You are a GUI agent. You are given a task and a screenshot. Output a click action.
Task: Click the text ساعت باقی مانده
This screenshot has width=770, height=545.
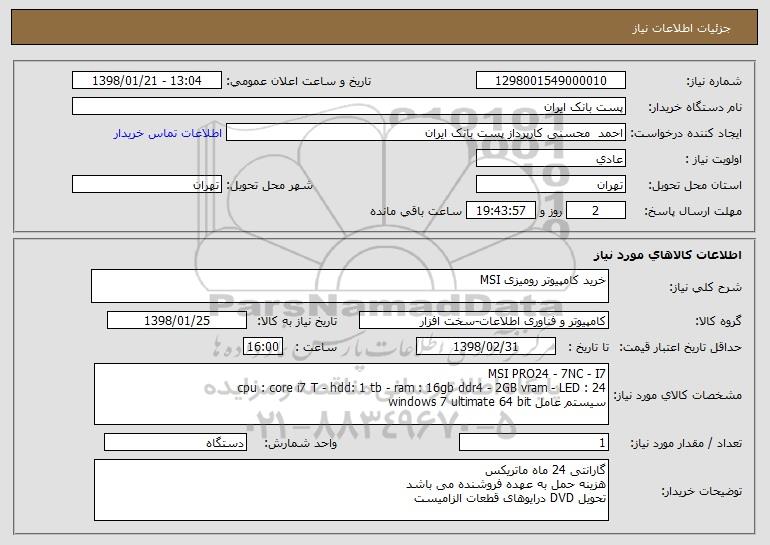tap(416, 211)
